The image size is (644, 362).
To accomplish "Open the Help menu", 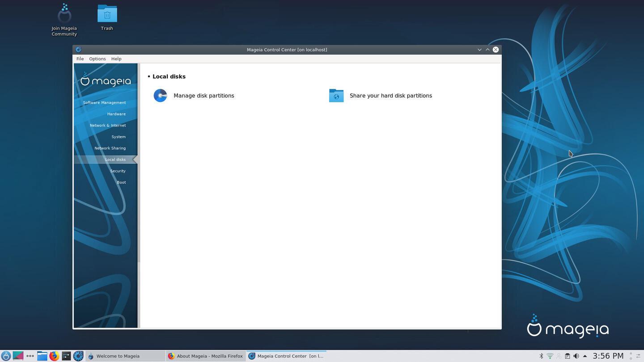I will (116, 59).
